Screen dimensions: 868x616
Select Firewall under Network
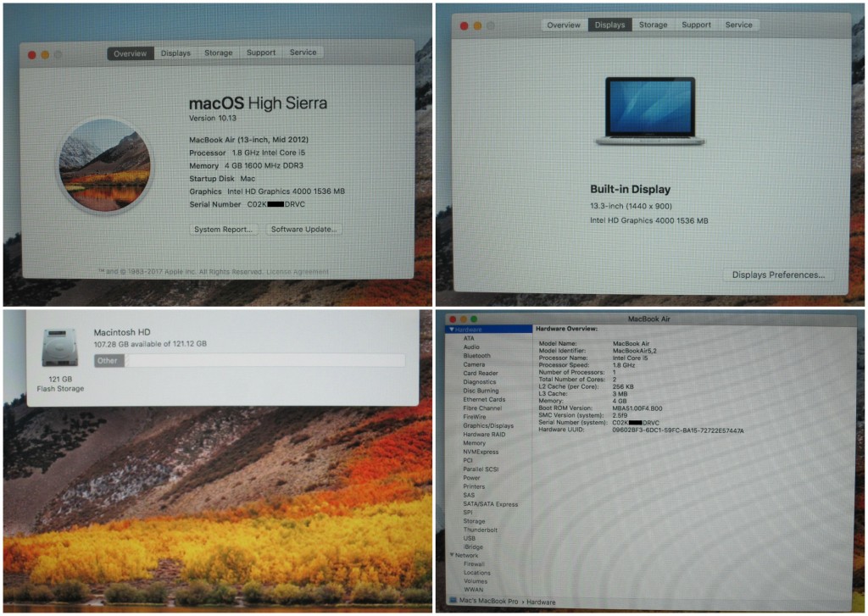click(x=474, y=564)
